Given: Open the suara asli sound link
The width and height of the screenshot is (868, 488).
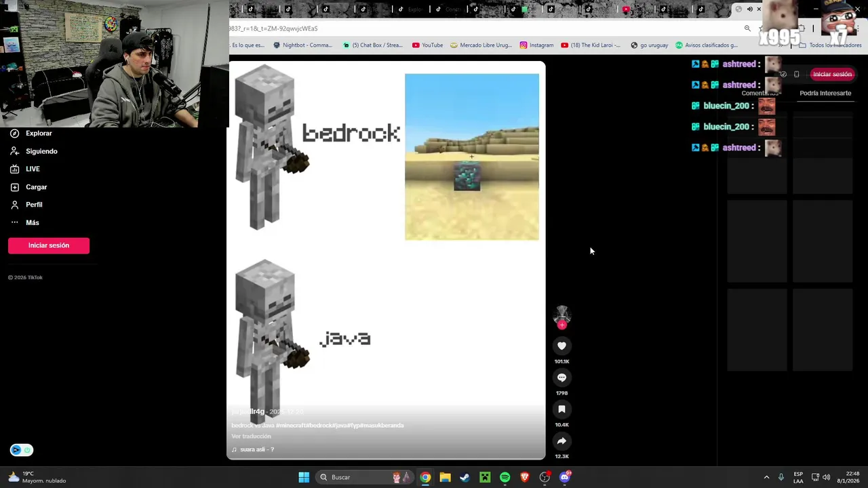Looking at the screenshot, I should click(x=253, y=449).
